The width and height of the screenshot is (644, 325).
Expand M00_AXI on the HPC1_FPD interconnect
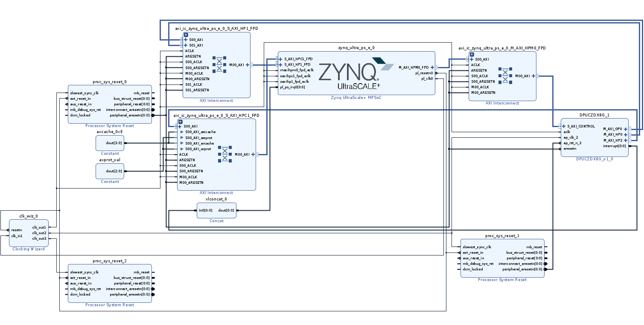(x=253, y=154)
